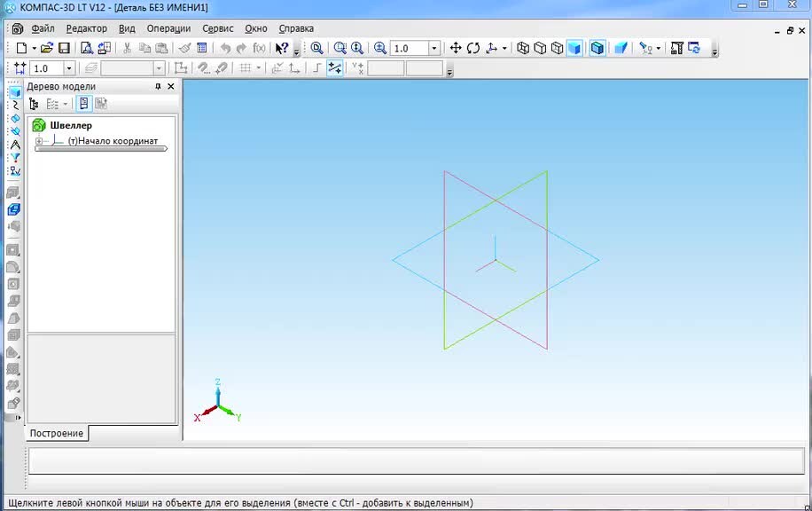
Task: Click the zoom in/out magnifier with vertical arrows
Action: 357,48
